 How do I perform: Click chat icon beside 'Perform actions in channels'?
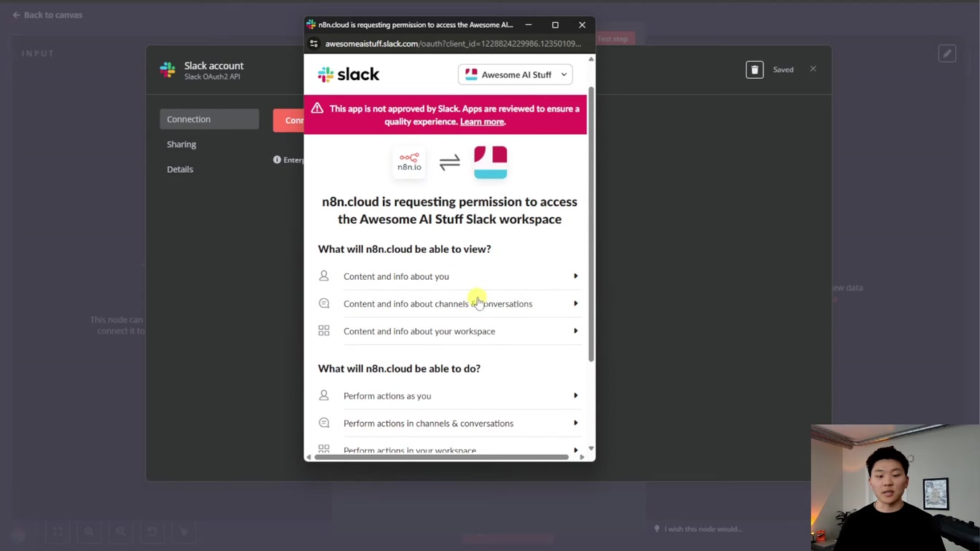(324, 423)
